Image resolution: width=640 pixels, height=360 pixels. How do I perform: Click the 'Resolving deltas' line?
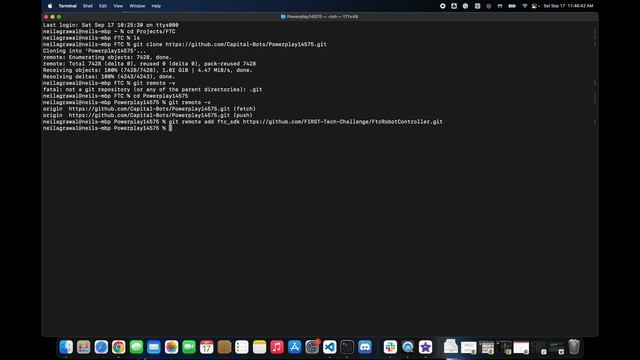(x=109, y=77)
